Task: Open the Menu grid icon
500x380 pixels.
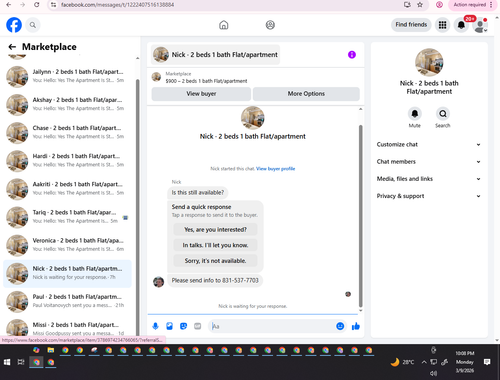Action: tap(442, 25)
